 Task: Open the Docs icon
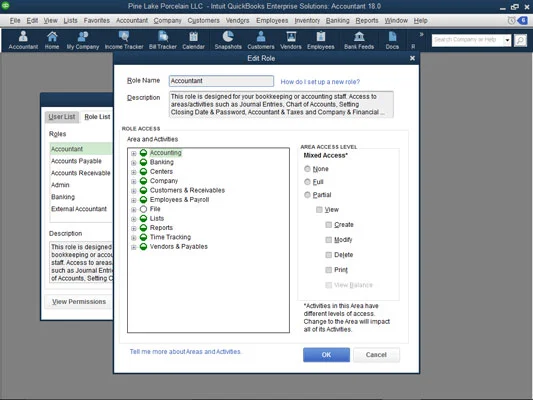click(x=392, y=40)
